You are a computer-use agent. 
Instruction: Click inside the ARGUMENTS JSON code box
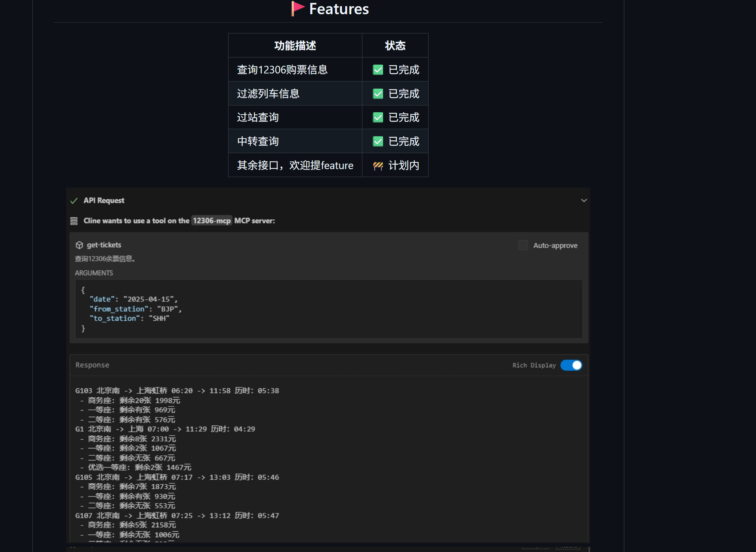[x=329, y=309]
